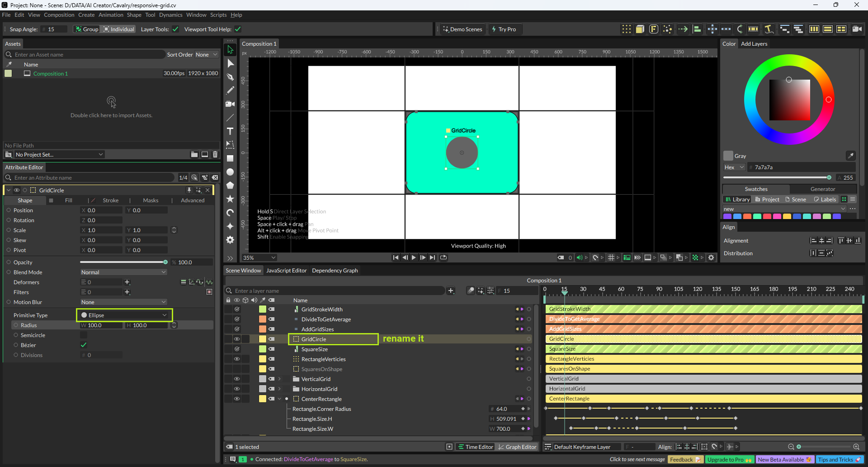The width and height of the screenshot is (868, 467).
Task: Switch to the JavaScript Editor tab
Action: tap(286, 271)
